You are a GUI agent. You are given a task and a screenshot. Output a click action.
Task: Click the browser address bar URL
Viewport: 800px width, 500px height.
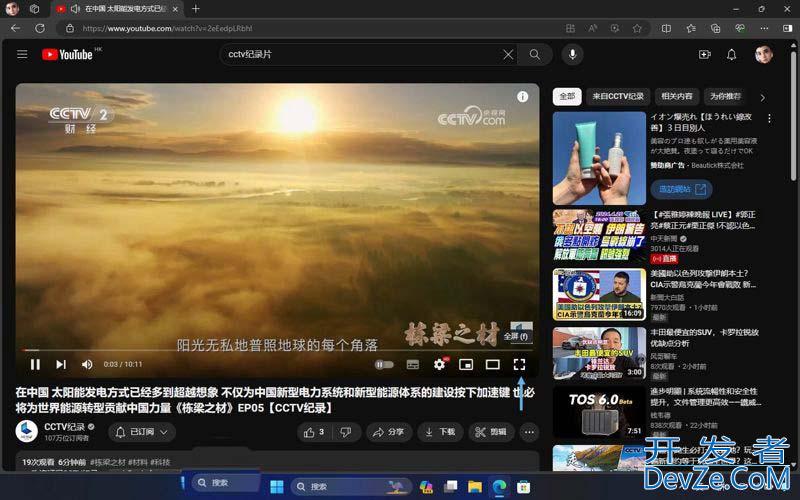click(167, 29)
